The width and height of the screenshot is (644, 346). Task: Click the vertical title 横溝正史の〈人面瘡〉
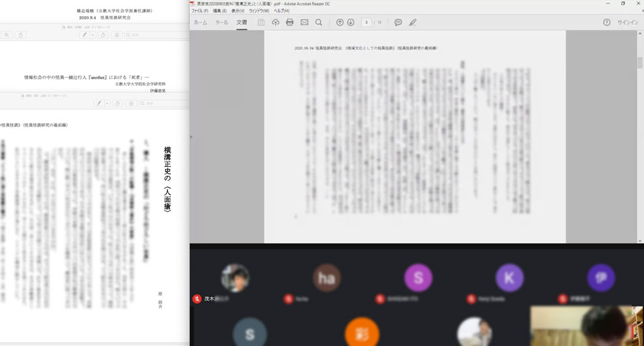167,179
